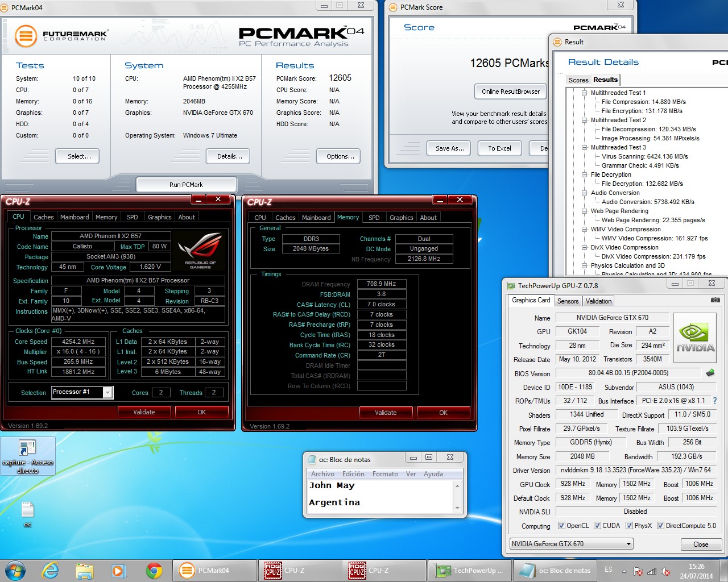Click Save As... in PCMark Score
The image size is (728, 582).
pos(450,148)
